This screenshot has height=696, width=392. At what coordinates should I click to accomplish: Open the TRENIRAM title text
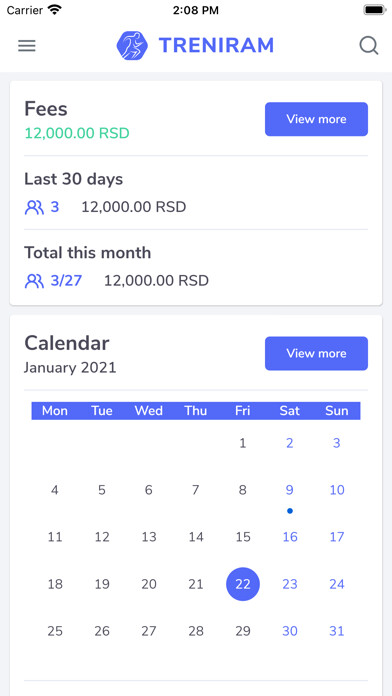[x=216, y=45]
